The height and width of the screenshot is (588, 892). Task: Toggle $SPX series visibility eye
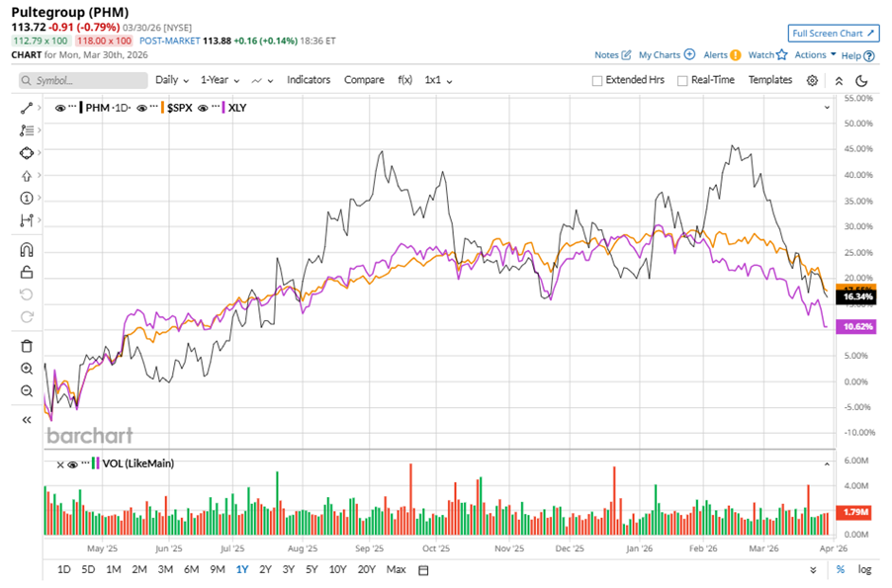141,108
